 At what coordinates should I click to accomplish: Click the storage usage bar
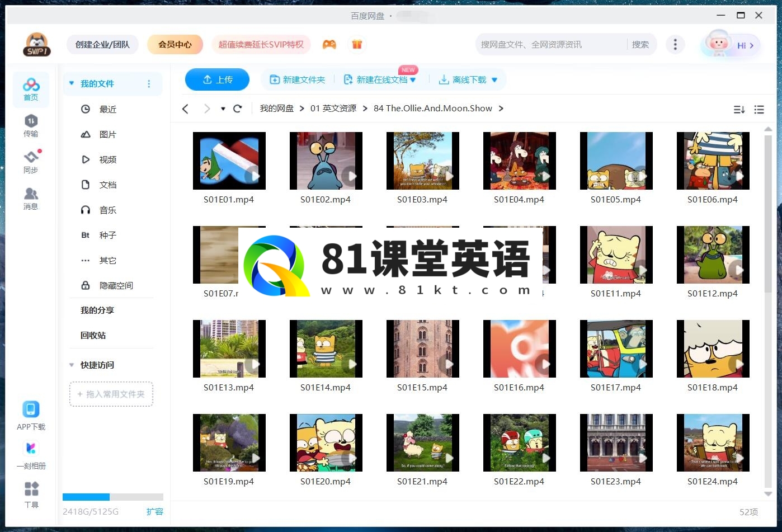(113, 497)
